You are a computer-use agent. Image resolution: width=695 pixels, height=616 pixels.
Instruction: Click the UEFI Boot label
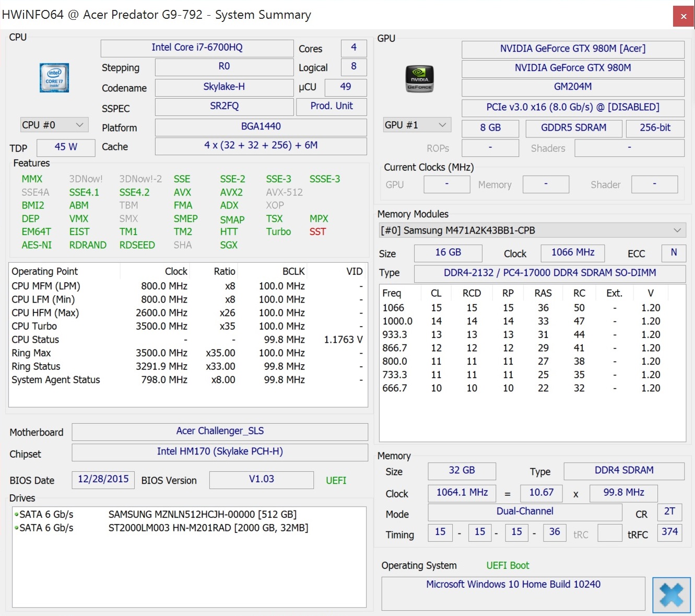pyautogui.click(x=508, y=565)
